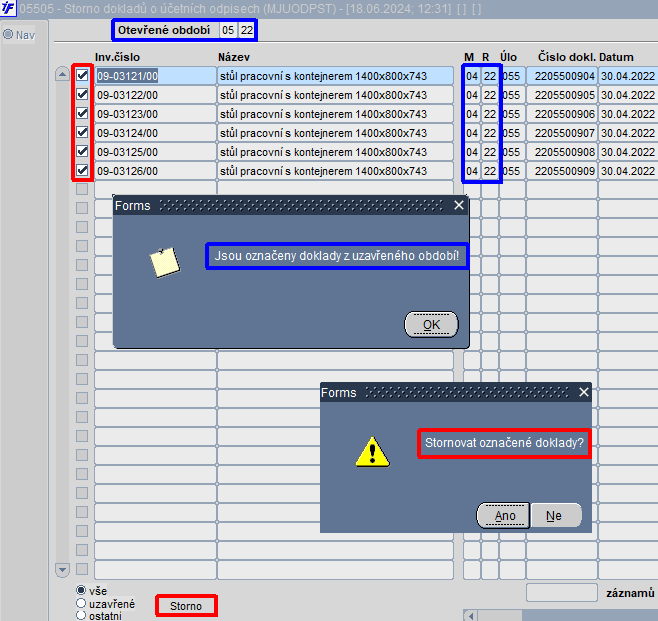Screen dimensions: 658x621
Task: Uncheck the checkbox for item 09-03126/00
Action: point(82,170)
